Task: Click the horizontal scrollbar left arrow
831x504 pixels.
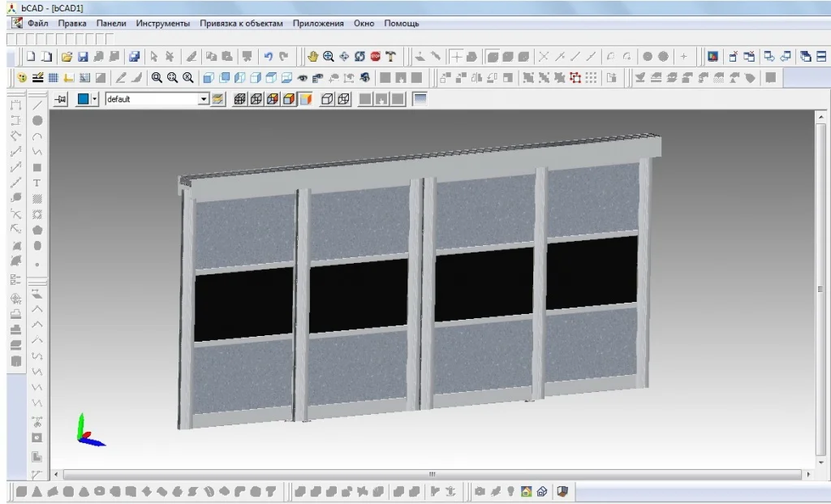Action: pos(56,474)
